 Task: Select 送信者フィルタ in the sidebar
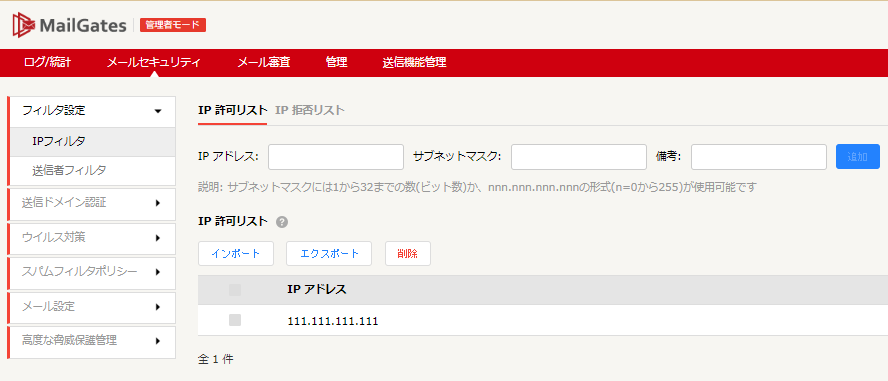pos(93,170)
